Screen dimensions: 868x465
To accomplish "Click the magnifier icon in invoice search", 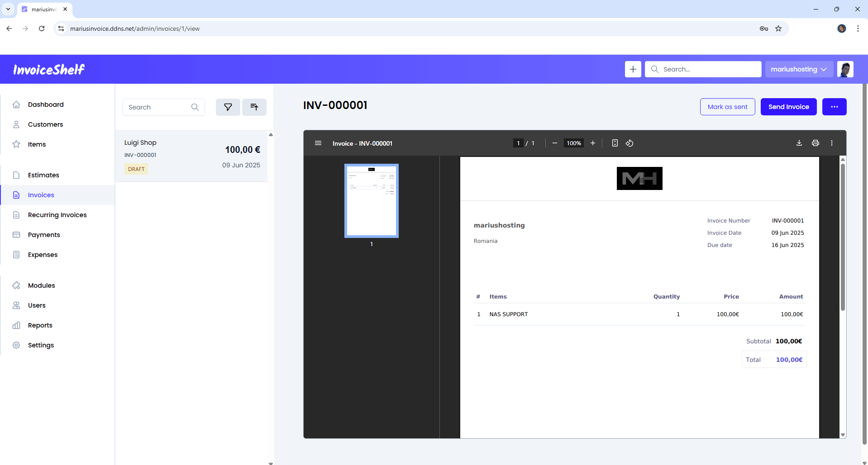I will 195,107.
